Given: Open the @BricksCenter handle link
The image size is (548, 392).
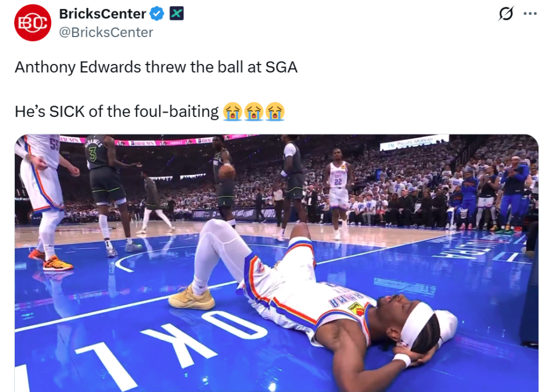Looking at the screenshot, I should pos(106,32).
